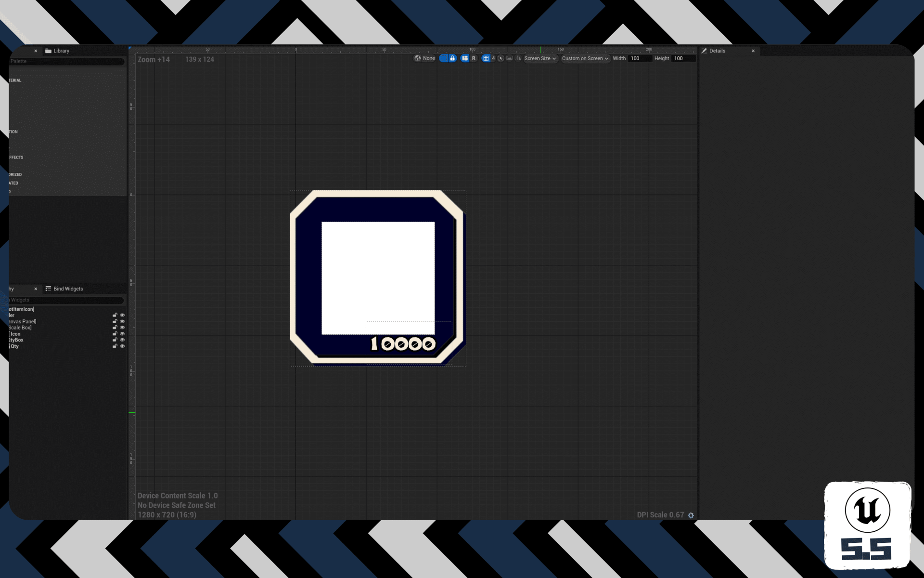This screenshot has height=578, width=924.
Task: Open the Custom on Screen dropdown
Action: [x=585, y=58]
